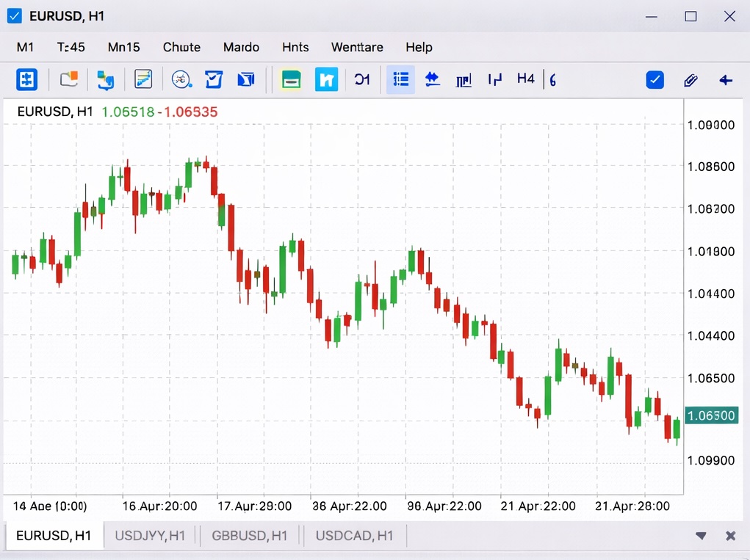
Task: Minimize the EURUSD chart window
Action: (651, 17)
